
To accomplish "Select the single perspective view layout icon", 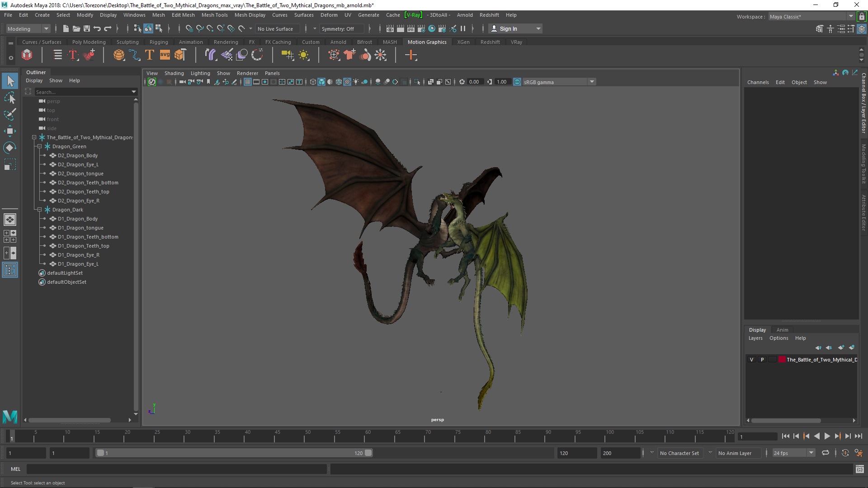I will [x=10, y=220].
